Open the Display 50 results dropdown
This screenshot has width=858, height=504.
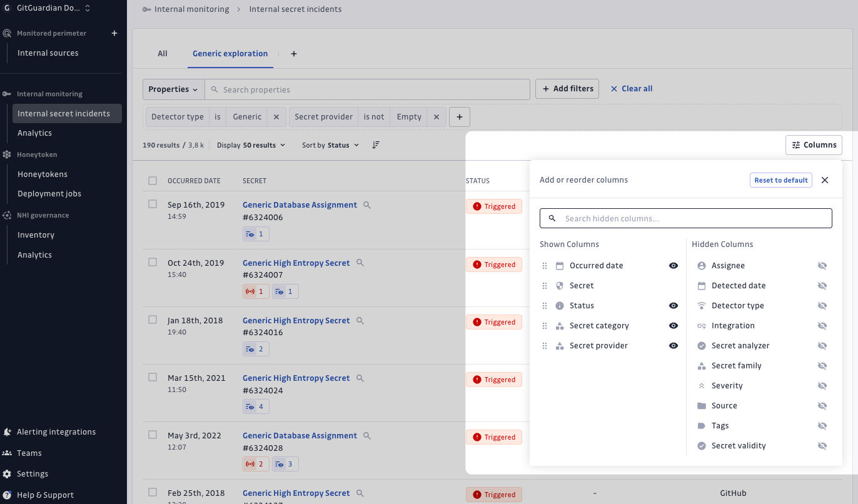pyautogui.click(x=251, y=145)
